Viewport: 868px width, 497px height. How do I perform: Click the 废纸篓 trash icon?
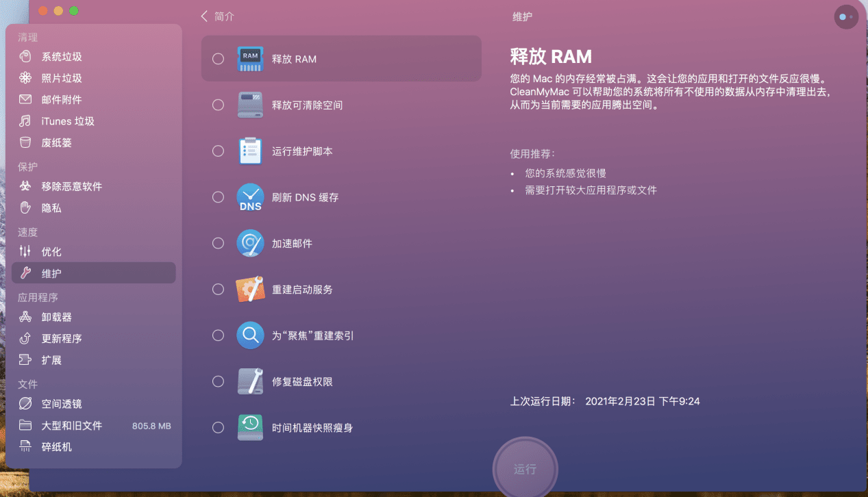point(25,142)
